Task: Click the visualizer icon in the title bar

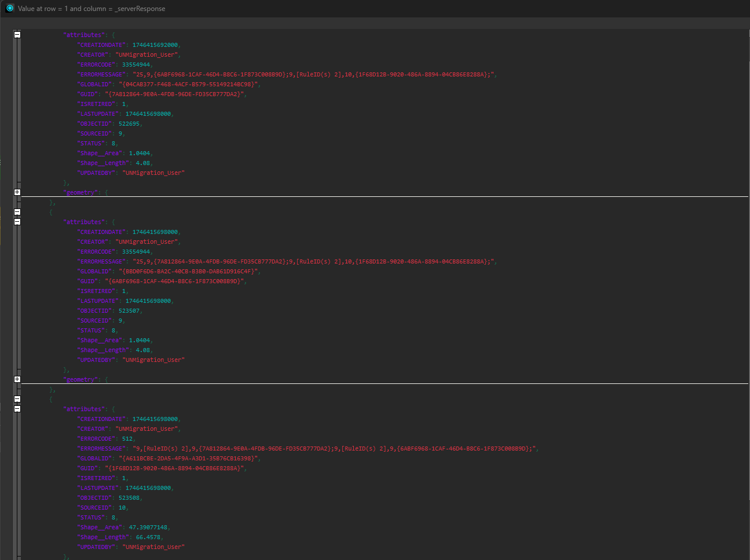Action: coord(9,8)
